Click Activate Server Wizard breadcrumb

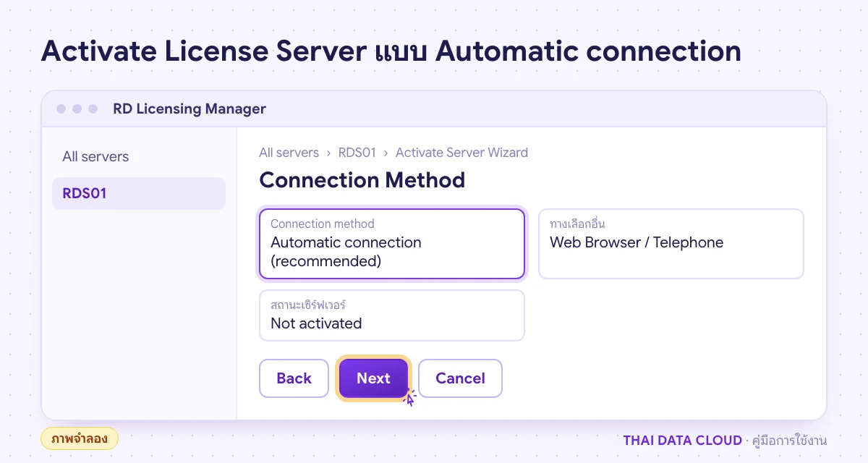[461, 153]
